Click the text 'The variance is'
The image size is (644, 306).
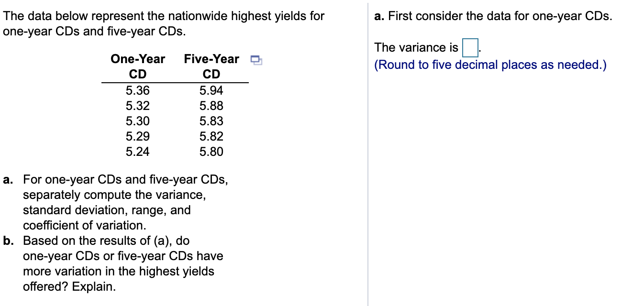pos(414,47)
